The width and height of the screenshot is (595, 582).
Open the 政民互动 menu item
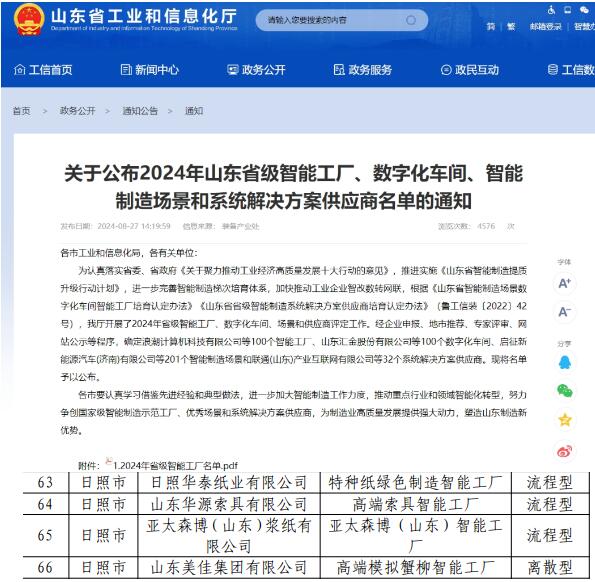[470, 70]
